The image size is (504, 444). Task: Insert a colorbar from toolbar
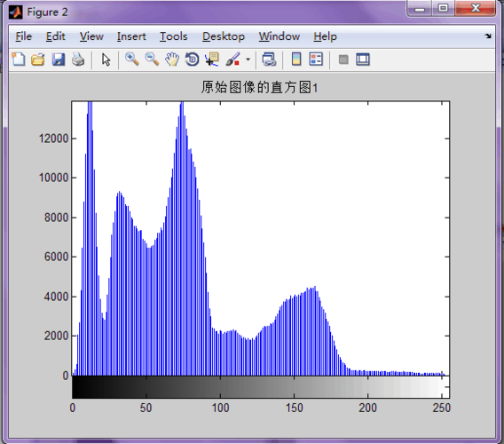coord(296,59)
